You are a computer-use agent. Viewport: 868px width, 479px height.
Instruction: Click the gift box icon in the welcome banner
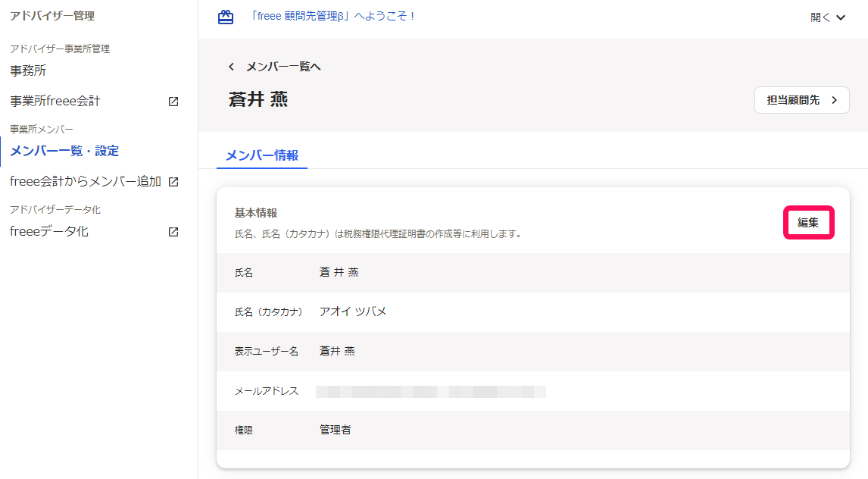[x=225, y=17]
